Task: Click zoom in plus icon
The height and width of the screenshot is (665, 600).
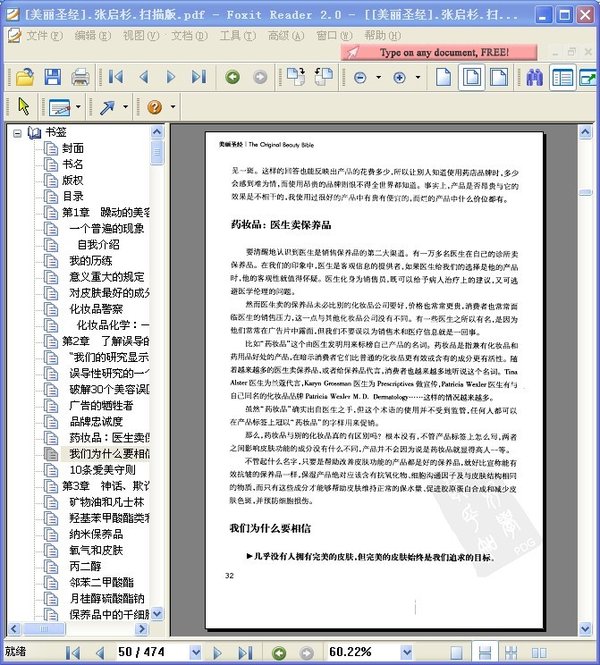Action: pos(399,78)
